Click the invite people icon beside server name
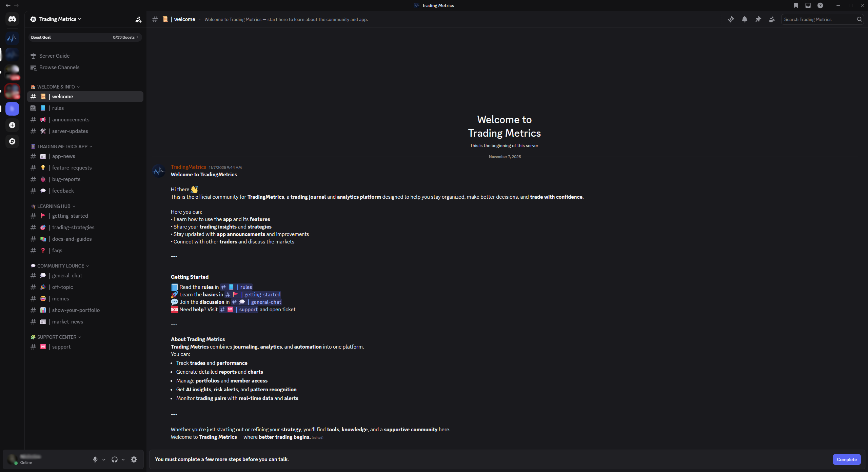Viewport: 868px width, 472px height. pos(138,19)
